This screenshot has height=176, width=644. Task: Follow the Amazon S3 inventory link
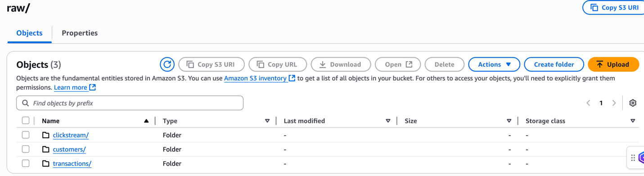click(x=255, y=78)
